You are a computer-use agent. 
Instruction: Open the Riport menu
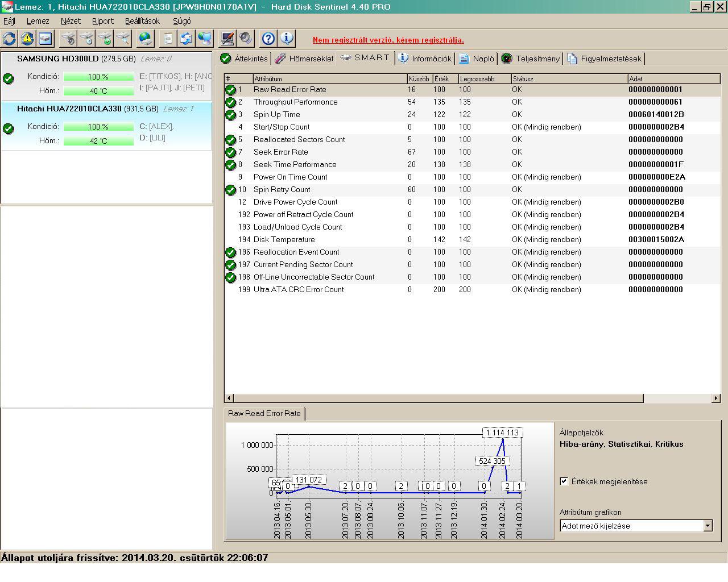[103, 21]
